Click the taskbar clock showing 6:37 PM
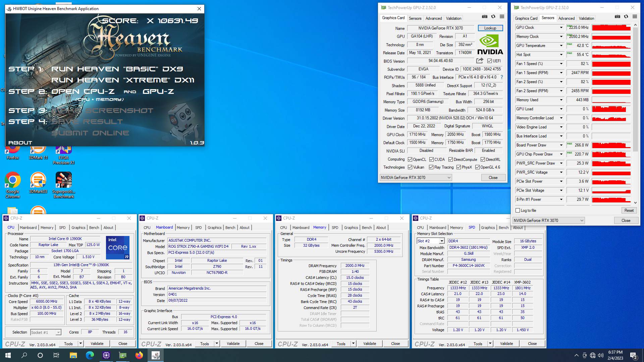644x362 pixels. point(615,355)
